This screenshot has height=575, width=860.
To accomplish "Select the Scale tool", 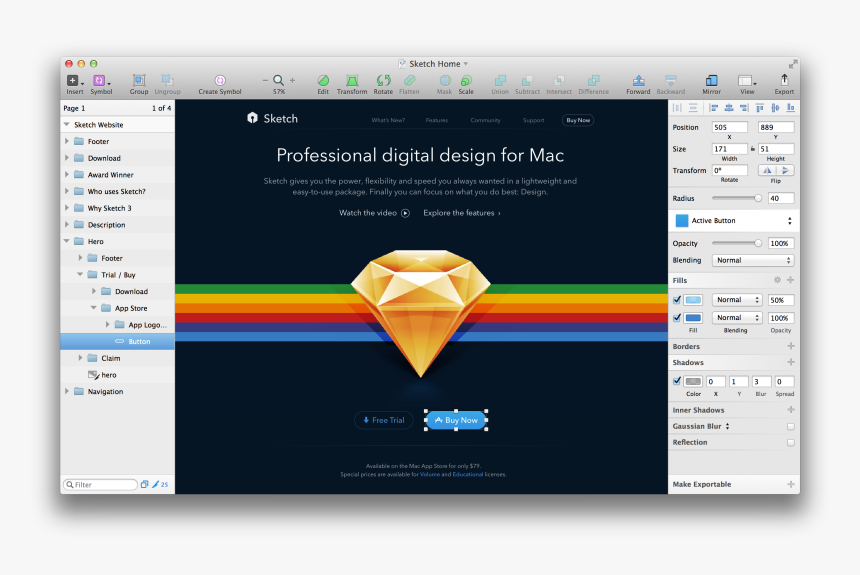I will point(466,81).
